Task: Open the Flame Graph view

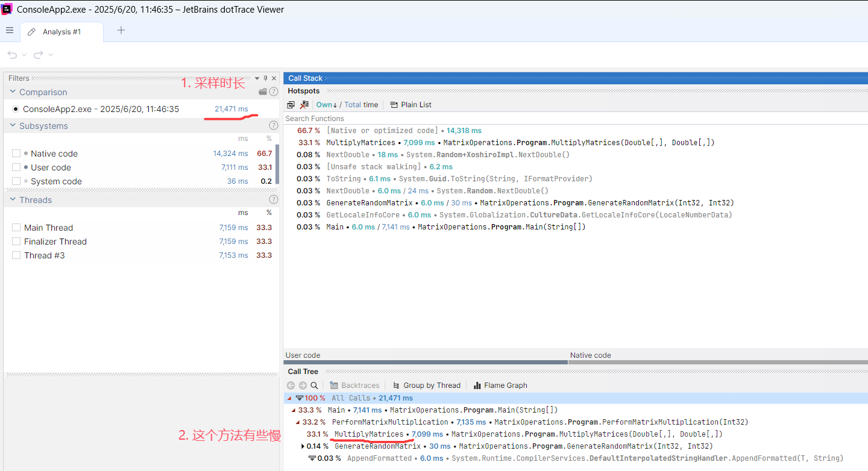Action: pos(500,385)
